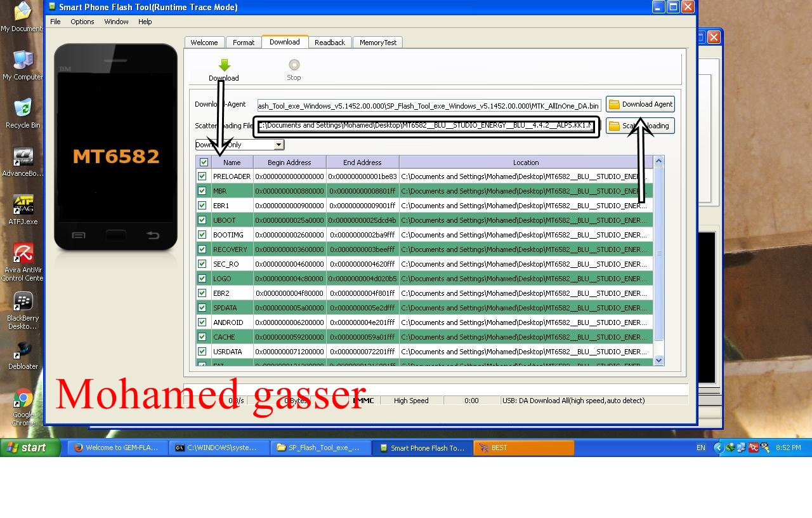Click the taskbar clock showing 8:52 PM
Viewport: 812px width, 518px height.
pos(788,448)
